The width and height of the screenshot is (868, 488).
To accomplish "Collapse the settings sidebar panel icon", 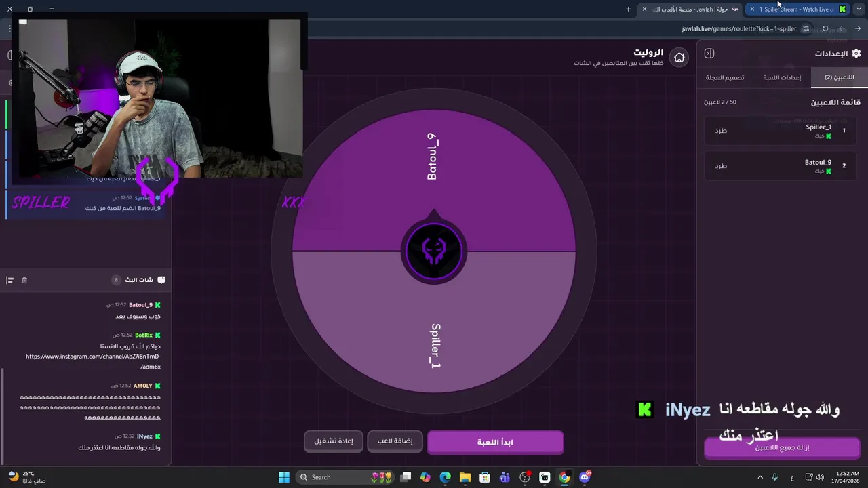I will [x=709, y=54].
